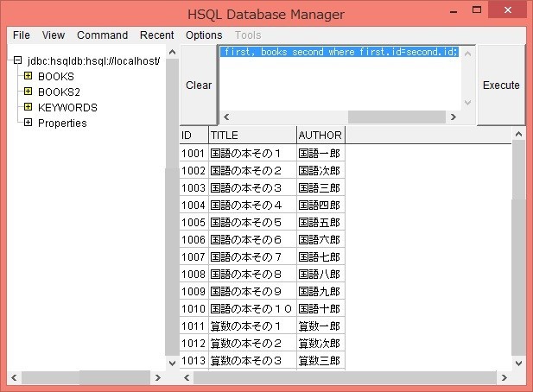Expand the KEYWORDS table node
Viewport: 533px width, 392px height.
click(x=29, y=107)
